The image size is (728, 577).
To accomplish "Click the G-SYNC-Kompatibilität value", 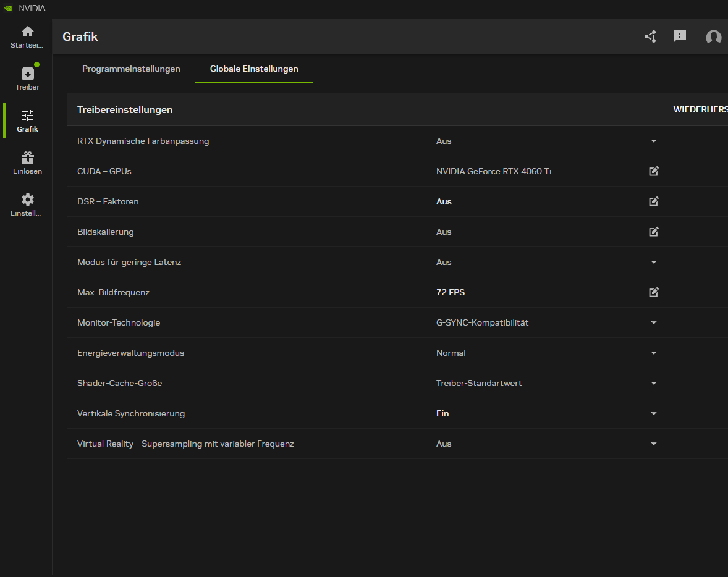I will point(482,322).
